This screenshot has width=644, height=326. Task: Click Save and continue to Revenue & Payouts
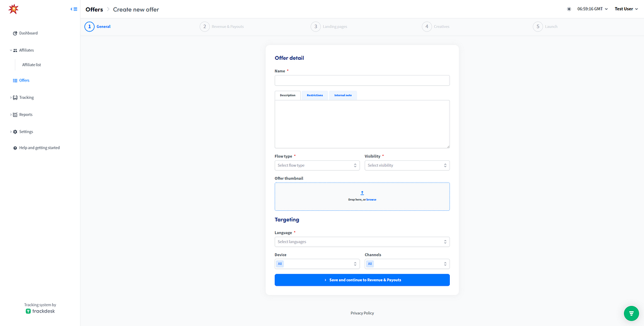point(362,280)
